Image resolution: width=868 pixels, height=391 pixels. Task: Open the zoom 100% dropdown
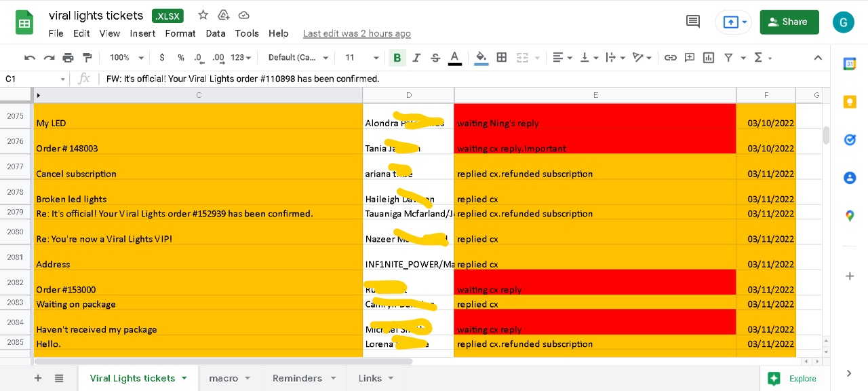[x=127, y=58]
